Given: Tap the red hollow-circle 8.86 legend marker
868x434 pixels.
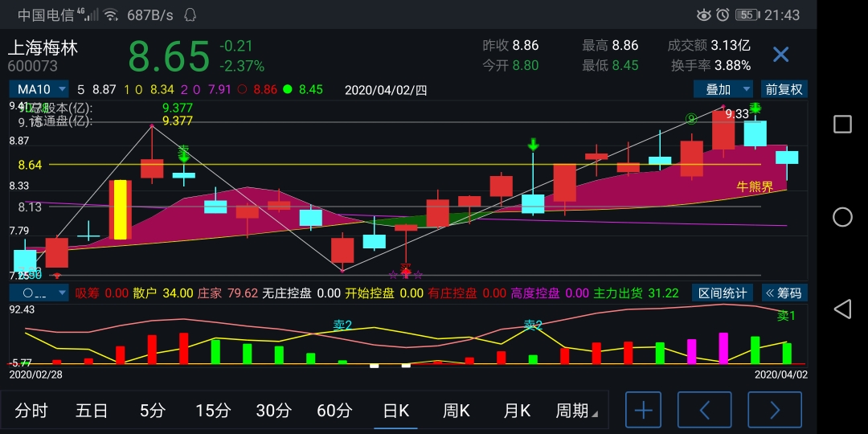Looking at the screenshot, I should [241, 89].
